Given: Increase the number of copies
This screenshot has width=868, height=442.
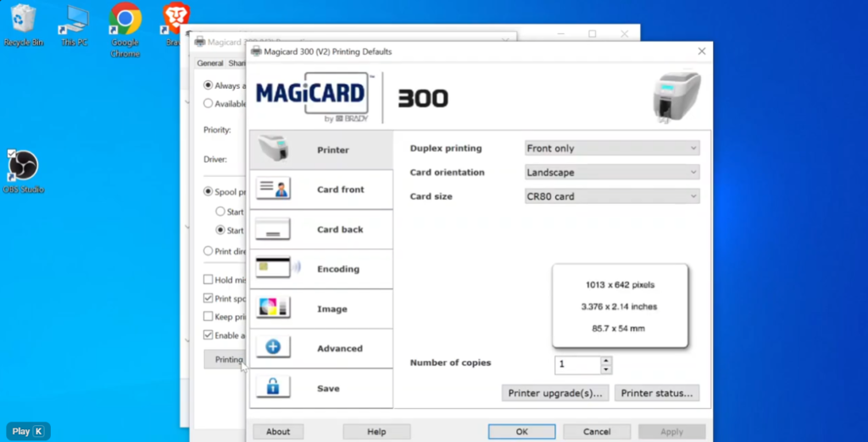Looking at the screenshot, I should (605, 361).
